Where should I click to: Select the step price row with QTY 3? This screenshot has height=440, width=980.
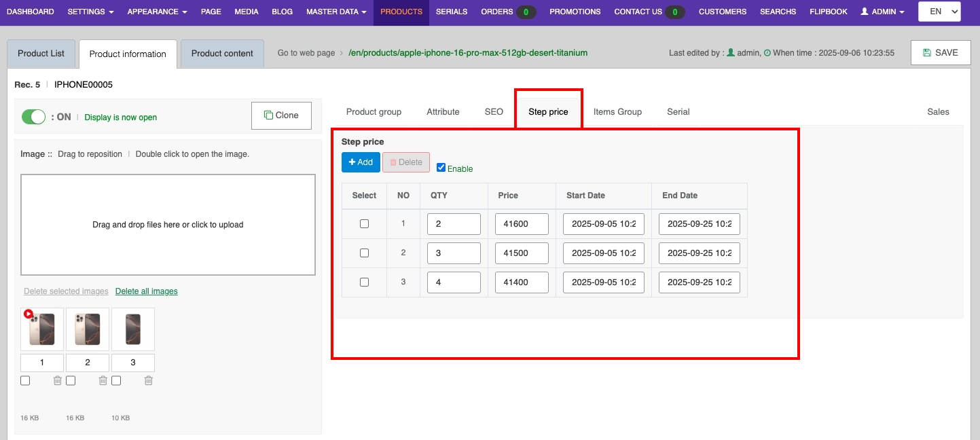point(364,253)
